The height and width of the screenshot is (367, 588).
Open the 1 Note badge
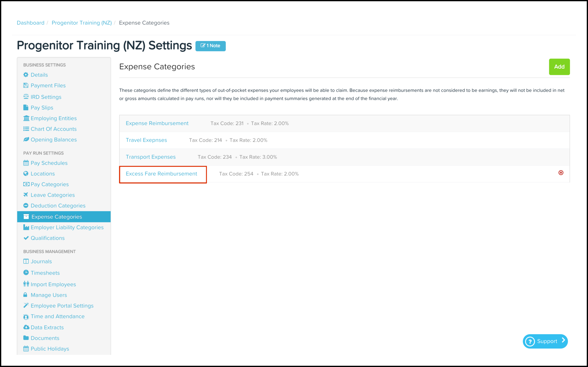click(210, 46)
